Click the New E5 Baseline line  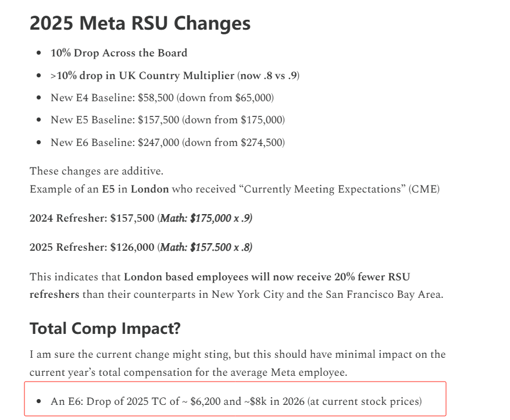coord(167,120)
